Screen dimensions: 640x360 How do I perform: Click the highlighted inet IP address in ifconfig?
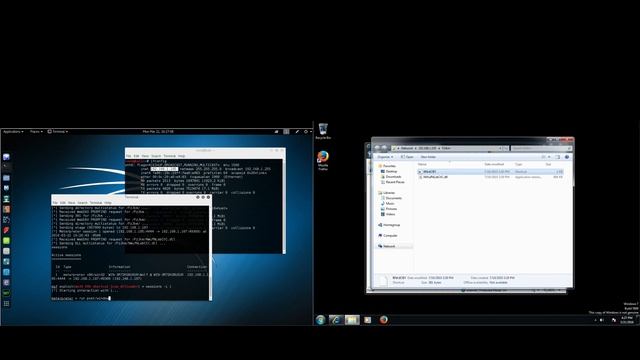click(164, 169)
